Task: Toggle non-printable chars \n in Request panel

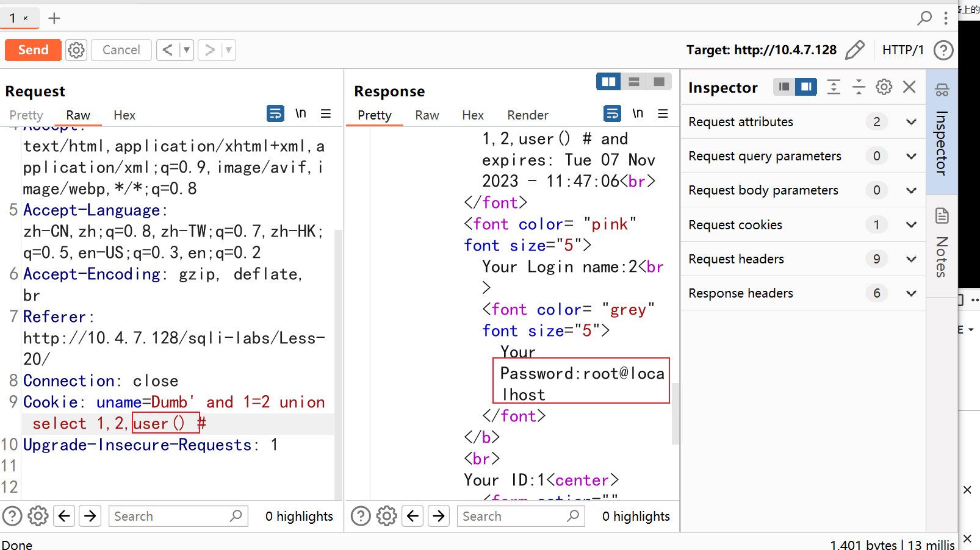Action: pos(301,113)
